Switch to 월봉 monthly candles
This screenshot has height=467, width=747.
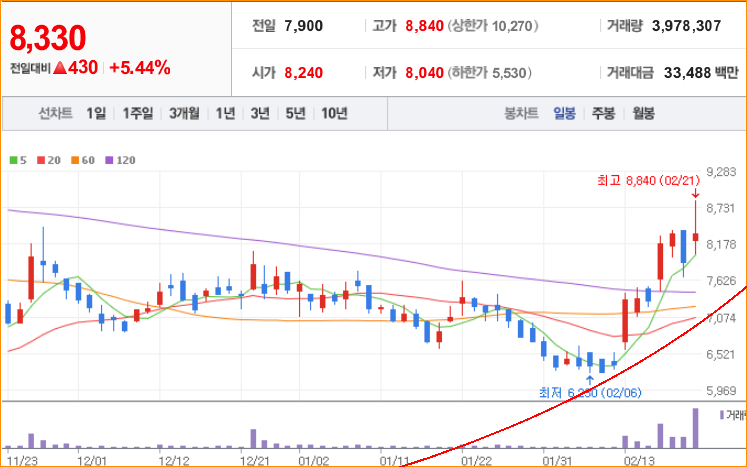point(644,113)
